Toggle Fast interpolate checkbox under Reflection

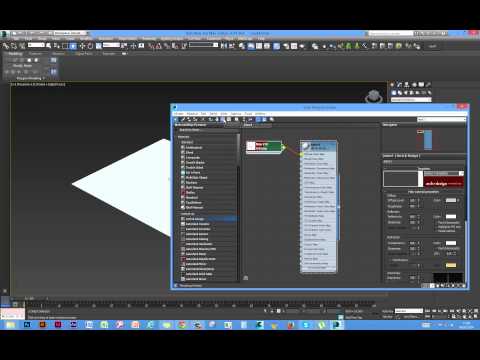coord(436,223)
